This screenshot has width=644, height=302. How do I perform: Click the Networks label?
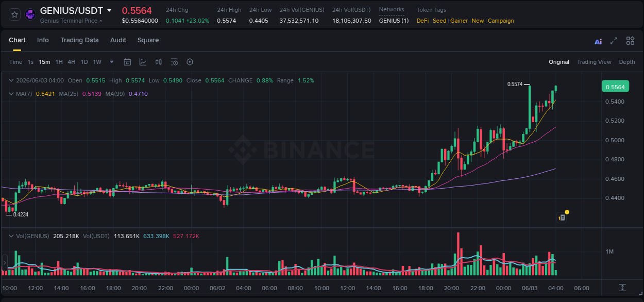[x=392, y=10]
